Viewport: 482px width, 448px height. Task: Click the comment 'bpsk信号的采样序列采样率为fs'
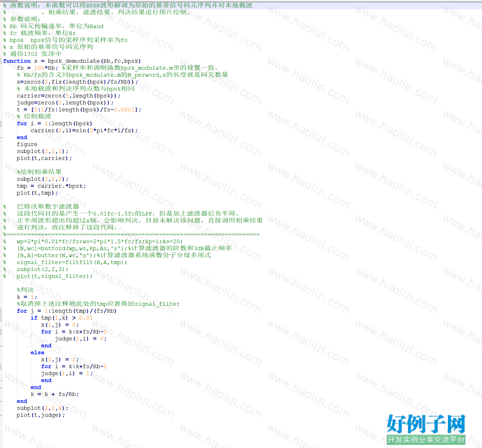(79, 40)
